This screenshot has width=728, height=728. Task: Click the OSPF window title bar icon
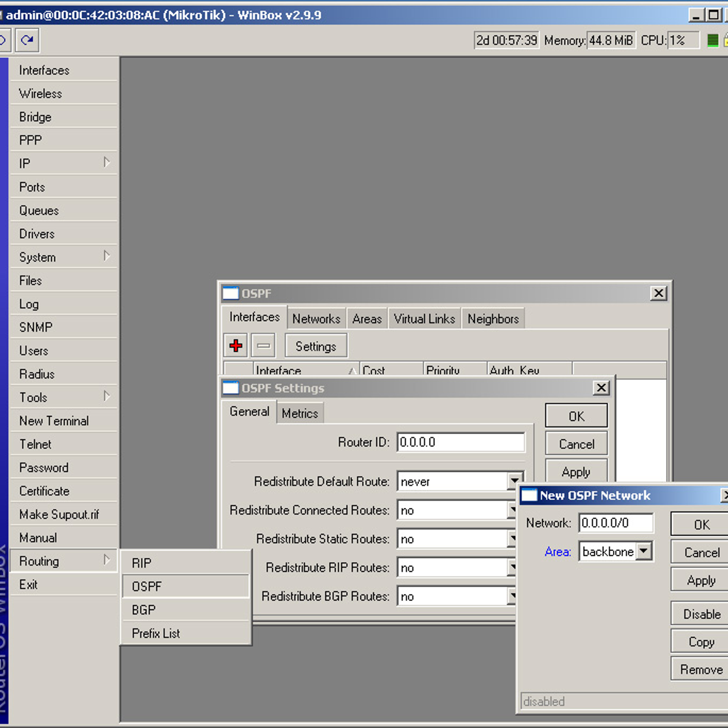(230, 293)
